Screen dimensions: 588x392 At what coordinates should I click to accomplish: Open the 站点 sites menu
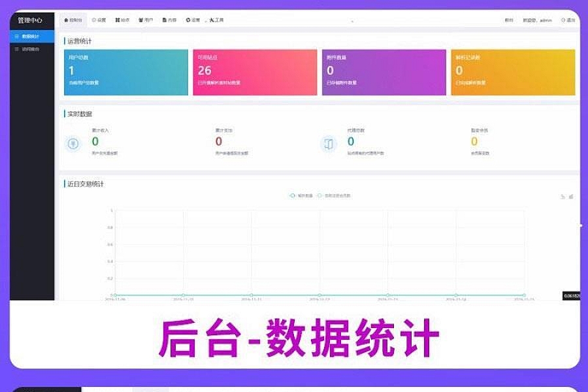coord(122,20)
